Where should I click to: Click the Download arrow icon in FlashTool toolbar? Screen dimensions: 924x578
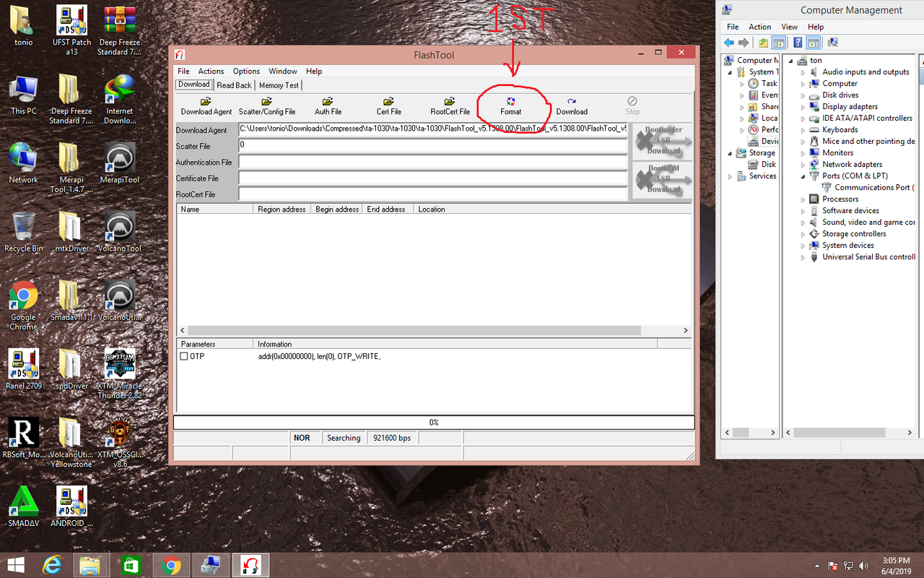(x=572, y=102)
